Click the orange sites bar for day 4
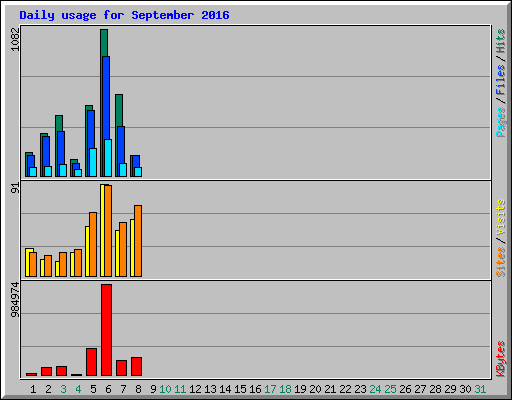This screenshot has width=512, height=400. (78, 263)
